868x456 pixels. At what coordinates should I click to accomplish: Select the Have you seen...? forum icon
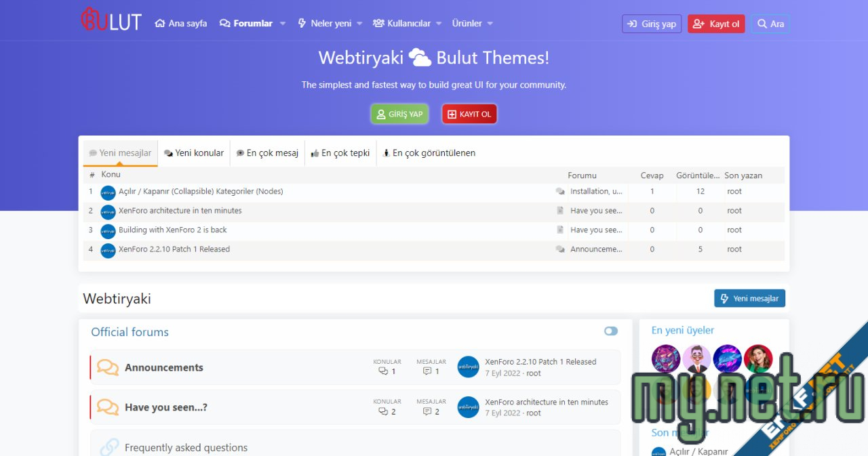point(107,407)
